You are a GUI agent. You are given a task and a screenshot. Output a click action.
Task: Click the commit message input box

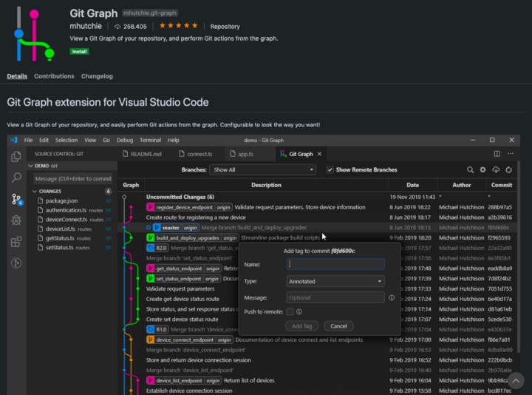point(72,179)
